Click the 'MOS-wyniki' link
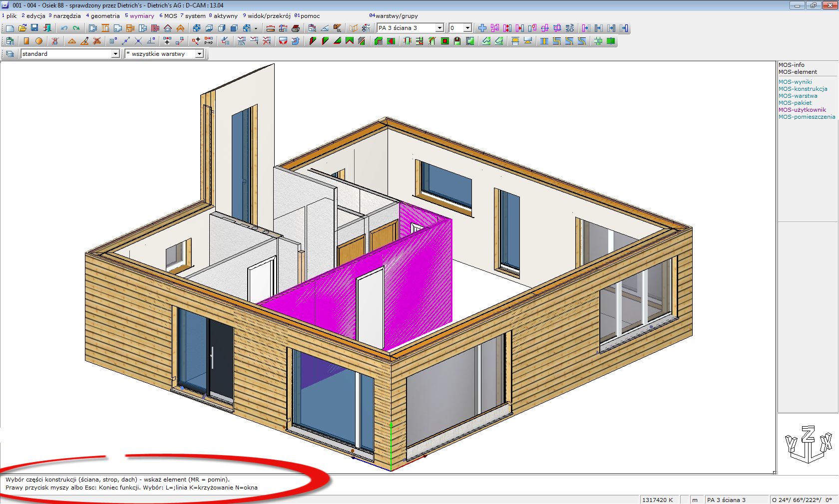 [795, 82]
